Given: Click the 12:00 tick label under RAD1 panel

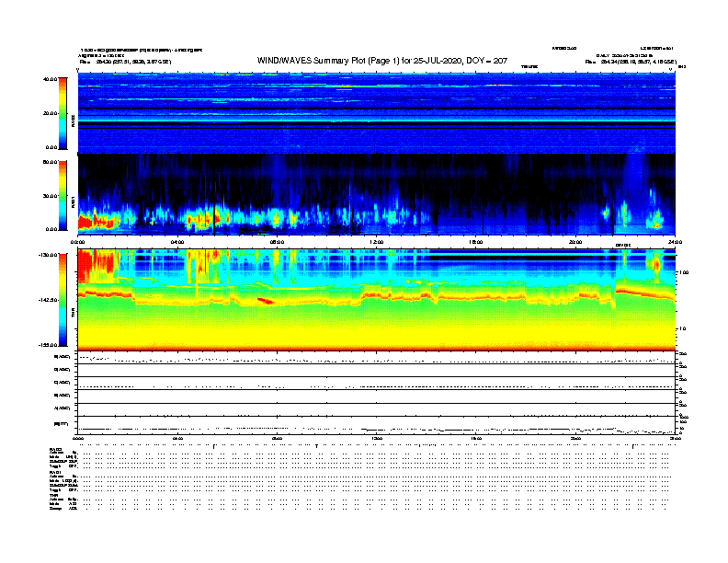Looking at the screenshot, I should pos(377,242).
